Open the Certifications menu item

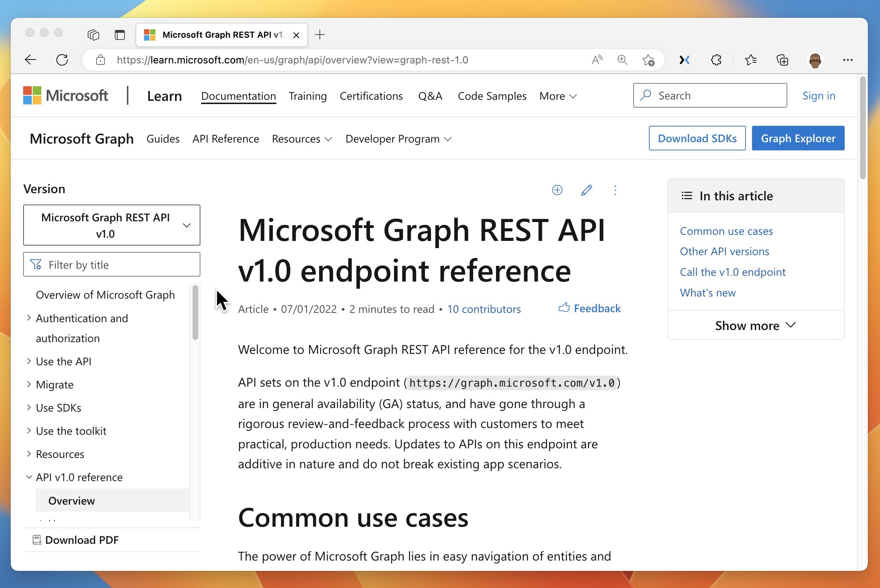click(x=371, y=96)
